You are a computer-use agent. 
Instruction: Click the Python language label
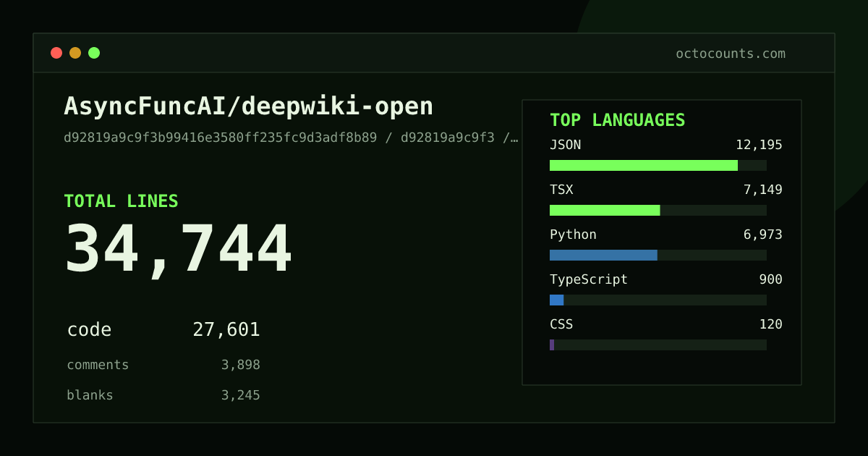tap(573, 235)
